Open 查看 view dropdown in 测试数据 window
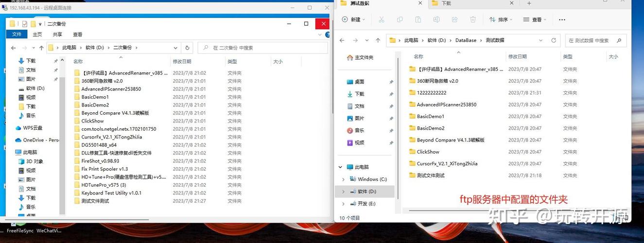 point(535,19)
